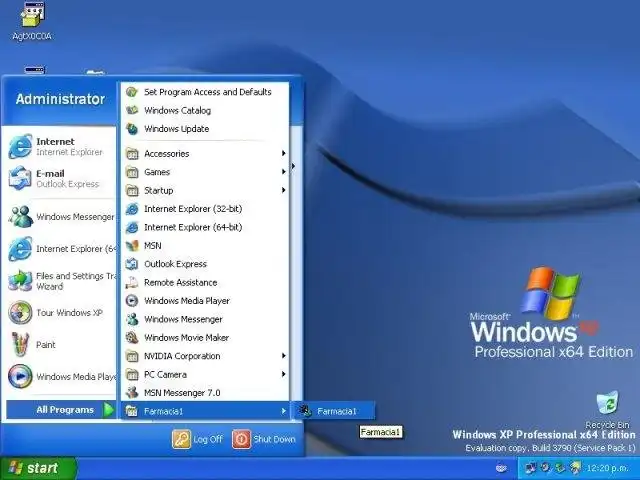Viewport: 640px width, 480px height.
Task: Launch Windows Update globe icon
Action: pyautogui.click(x=132, y=129)
